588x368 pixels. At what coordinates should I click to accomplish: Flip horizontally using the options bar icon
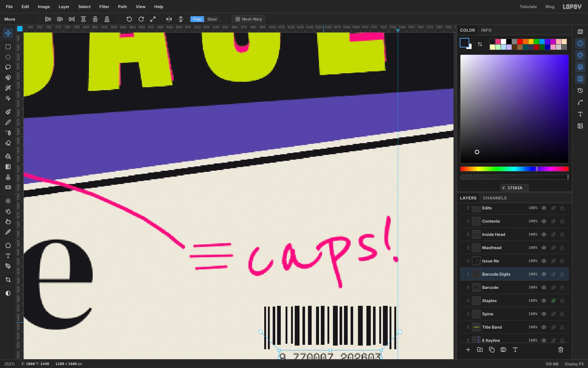pos(169,19)
